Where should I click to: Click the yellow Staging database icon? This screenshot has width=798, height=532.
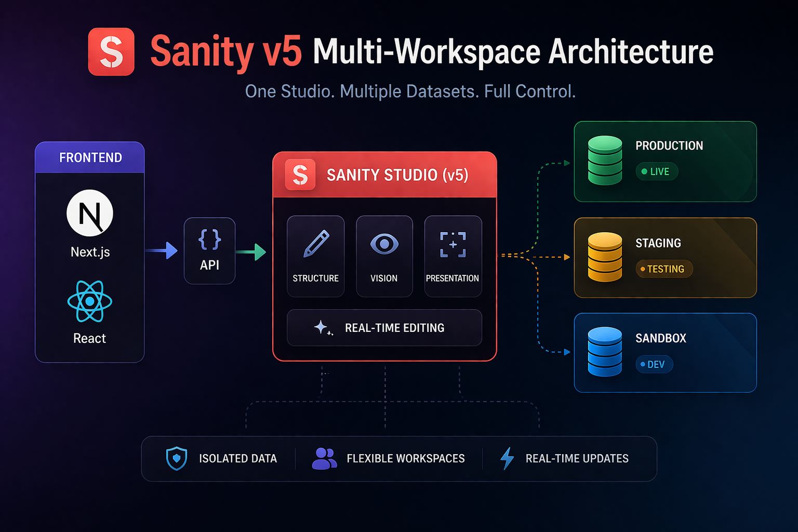[605, 257]
